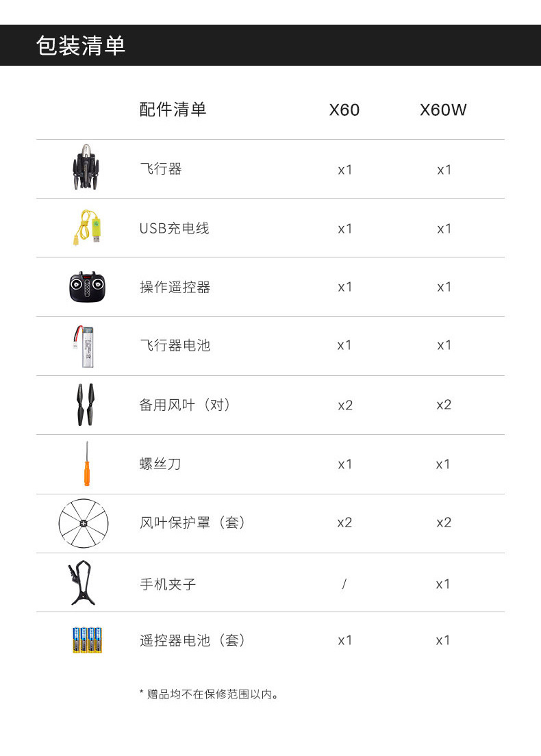Click the yellow USB charging cable icon
The height and width of the screenshot is (756, 541).
pos(86,227)
